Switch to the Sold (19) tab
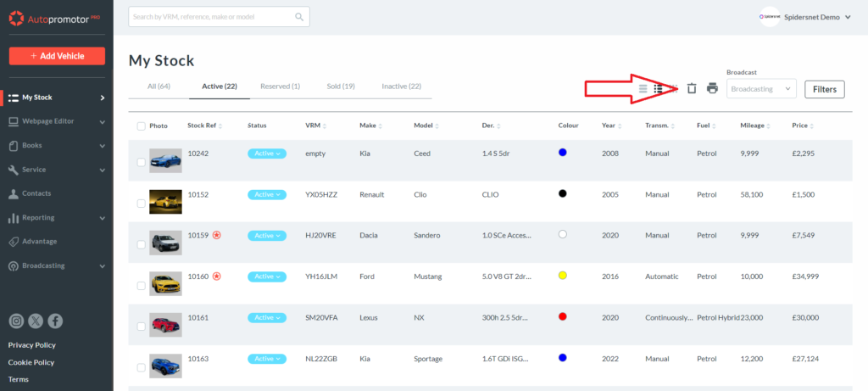The image size is (868, 391). click(x=341, y=86)
